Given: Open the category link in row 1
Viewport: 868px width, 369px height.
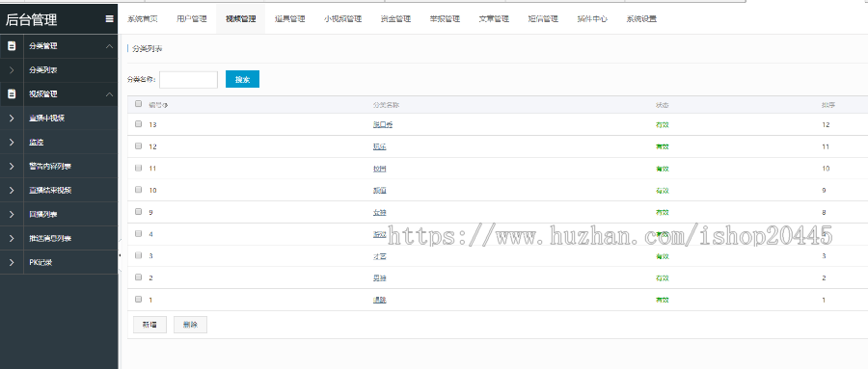Looking at the screenshot, I should click(379, 300).
